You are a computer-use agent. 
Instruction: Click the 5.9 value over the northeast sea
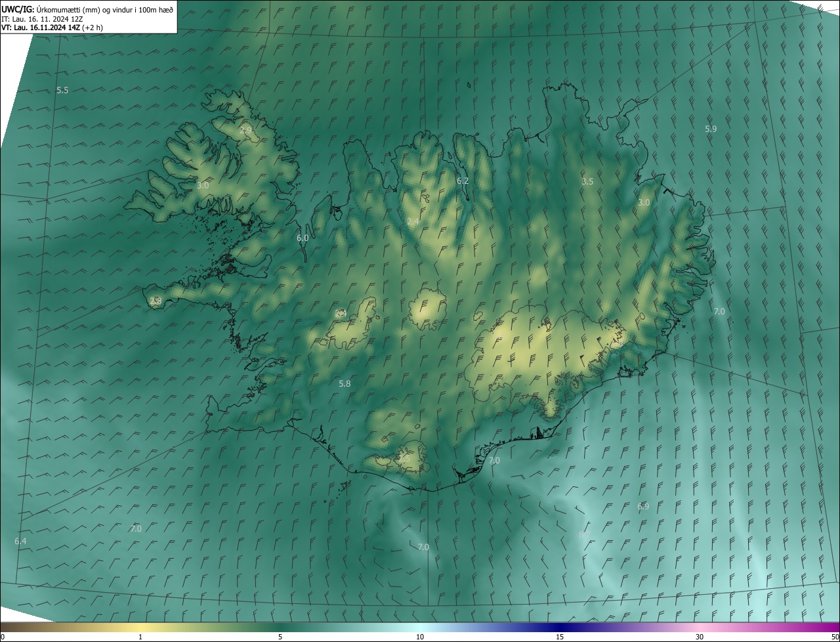point(711,129)
